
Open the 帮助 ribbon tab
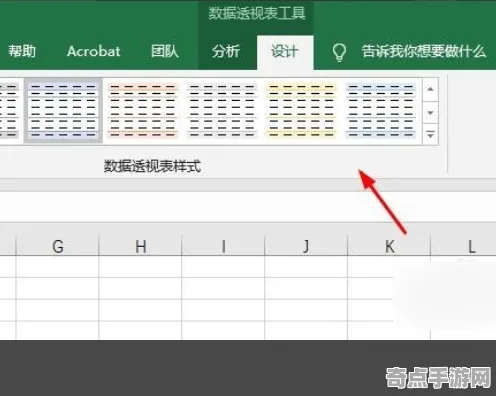pyautogui.click(x=22, y=51)
